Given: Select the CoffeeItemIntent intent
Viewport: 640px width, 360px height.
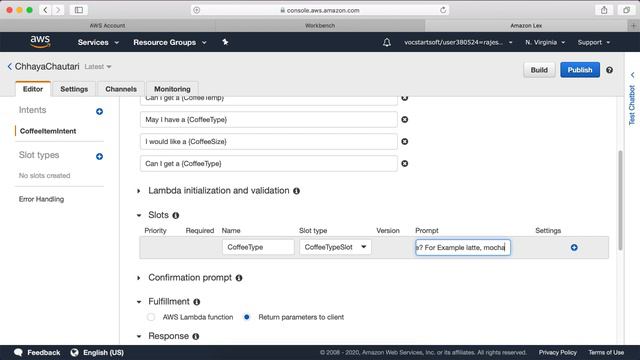Looking at the screenshot, I should click(x=48, y=131).
